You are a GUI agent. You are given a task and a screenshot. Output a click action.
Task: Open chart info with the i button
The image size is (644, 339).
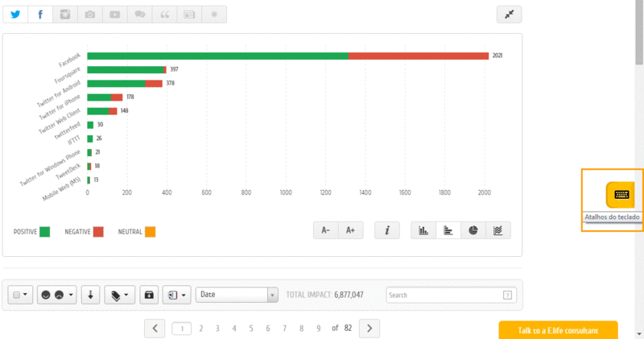pyautogui.click(x=387, y=230)
